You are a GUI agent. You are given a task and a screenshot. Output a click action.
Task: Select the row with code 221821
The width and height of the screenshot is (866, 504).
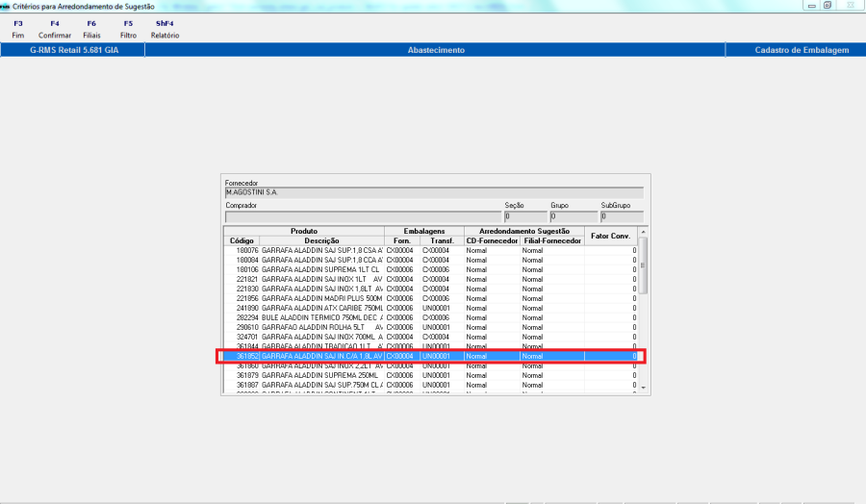pyautogui.click(x=431, y=279)
